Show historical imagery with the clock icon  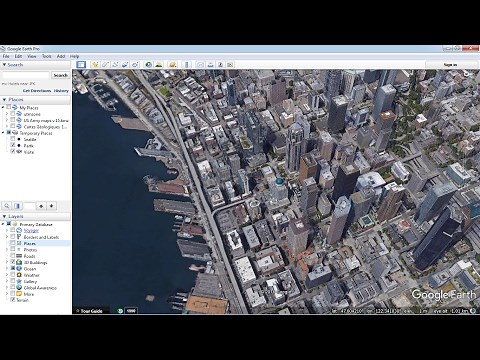click(x=149, y=64)
